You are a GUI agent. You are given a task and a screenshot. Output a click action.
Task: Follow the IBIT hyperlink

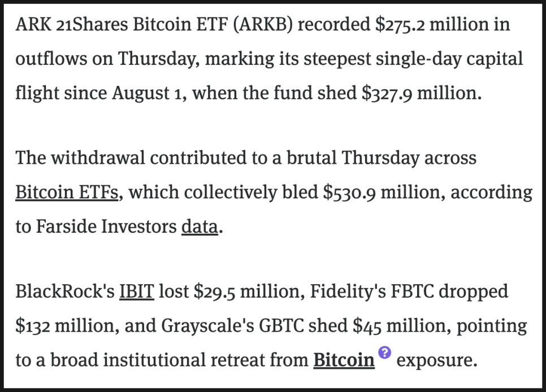[x=136, y=292]
